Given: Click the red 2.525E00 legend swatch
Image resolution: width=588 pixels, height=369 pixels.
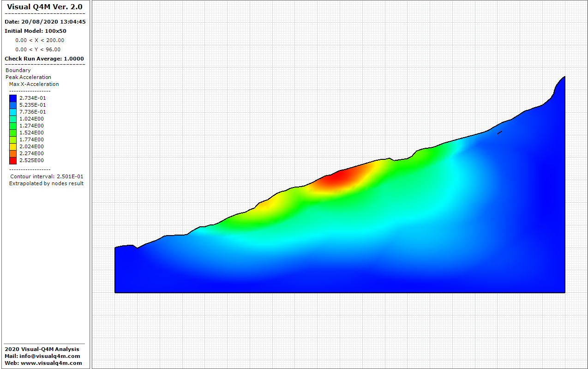Looking at the screenshot, I should click(13, 160).
